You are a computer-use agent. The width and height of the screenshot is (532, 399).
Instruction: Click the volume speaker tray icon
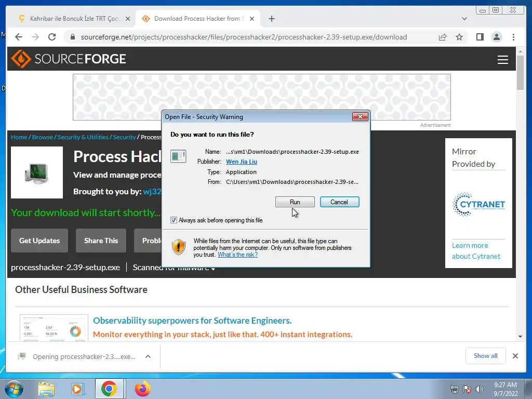click(x=479, y=389)
